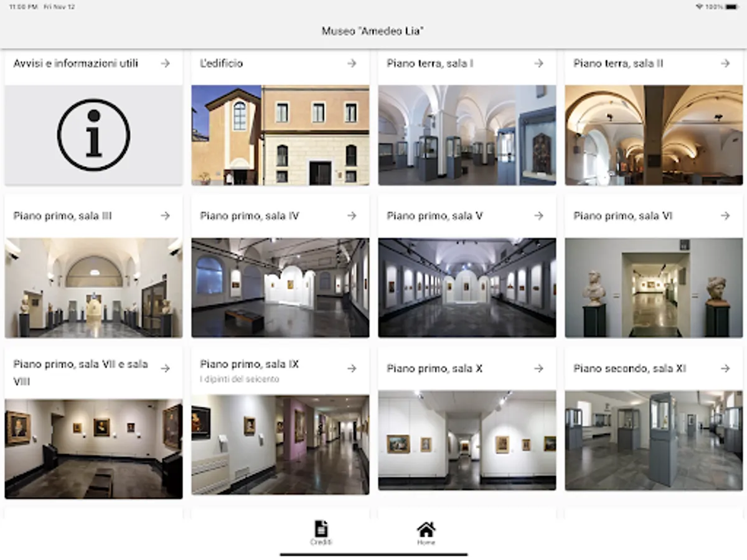The width and height of the screenshot is (747, 560).
Task: View the sala V gallery photo
Action: (x=467, y=287)
